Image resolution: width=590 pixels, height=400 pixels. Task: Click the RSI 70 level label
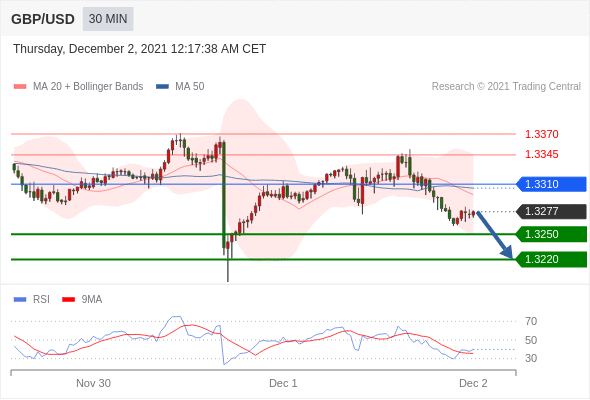[531, 321]
